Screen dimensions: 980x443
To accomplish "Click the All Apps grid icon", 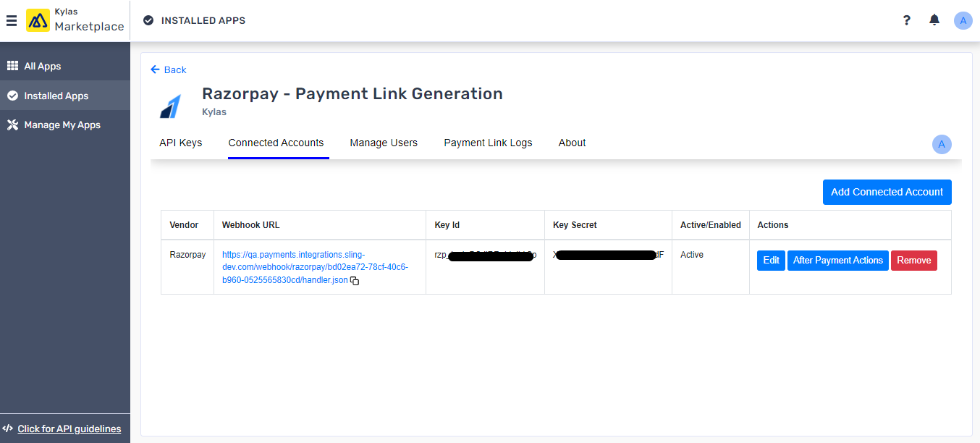I will point(12,66).
